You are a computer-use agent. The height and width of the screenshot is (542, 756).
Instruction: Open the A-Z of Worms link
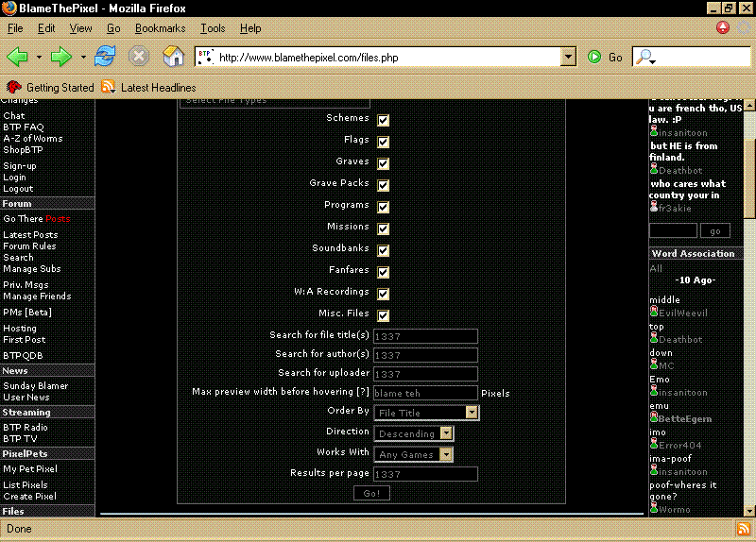pos(33,138)
